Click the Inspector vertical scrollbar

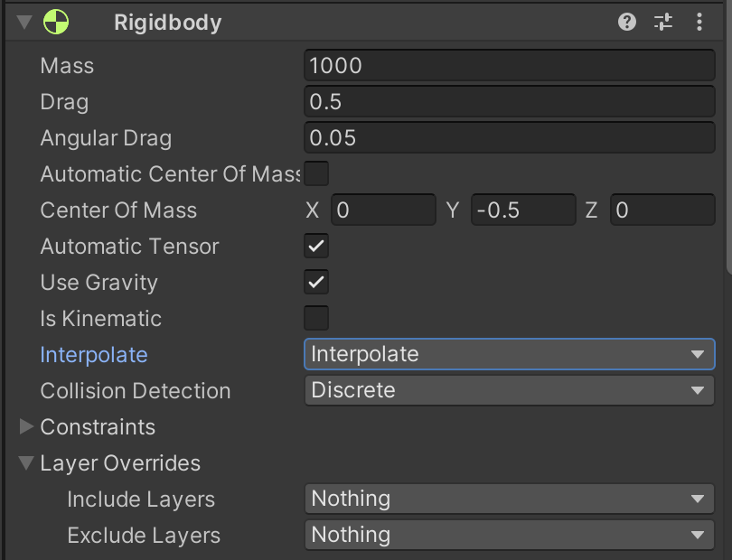tap(727, 135)
